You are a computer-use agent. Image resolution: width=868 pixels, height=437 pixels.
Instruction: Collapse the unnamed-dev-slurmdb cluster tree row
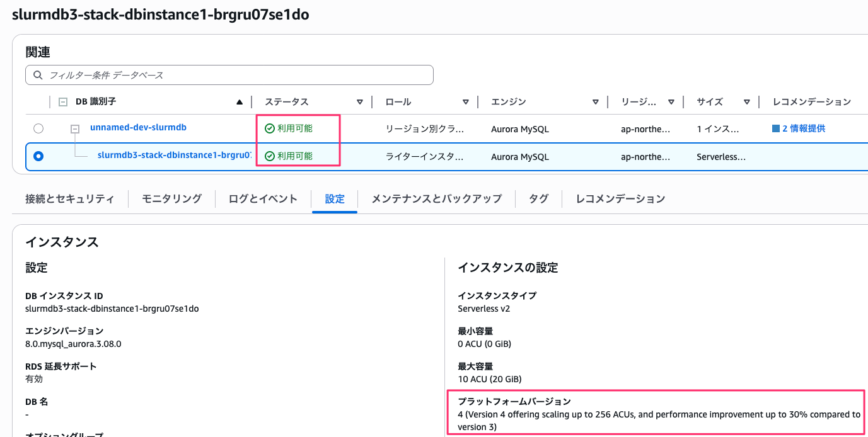(74, 128)
